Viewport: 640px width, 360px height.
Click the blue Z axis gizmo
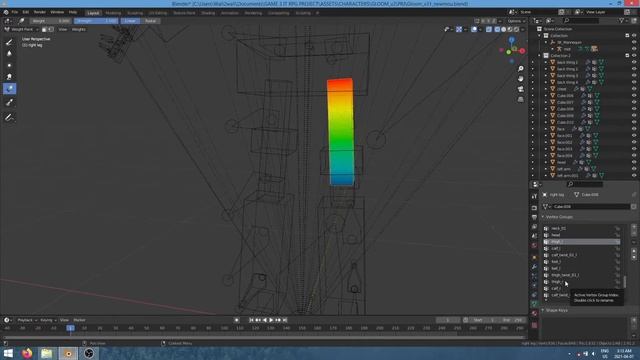pos(511,40)
